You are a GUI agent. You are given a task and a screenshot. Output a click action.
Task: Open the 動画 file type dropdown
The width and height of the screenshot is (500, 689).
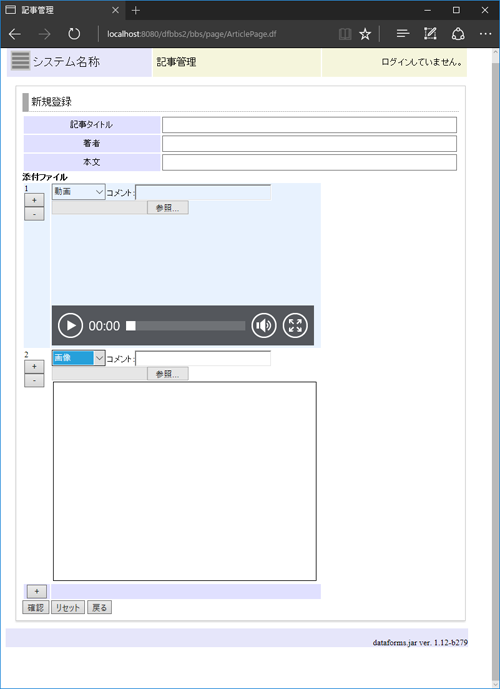coord(79,192)
